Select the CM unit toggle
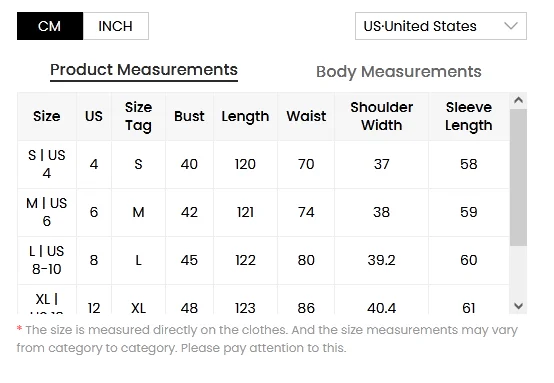 (x=50, y=26)
